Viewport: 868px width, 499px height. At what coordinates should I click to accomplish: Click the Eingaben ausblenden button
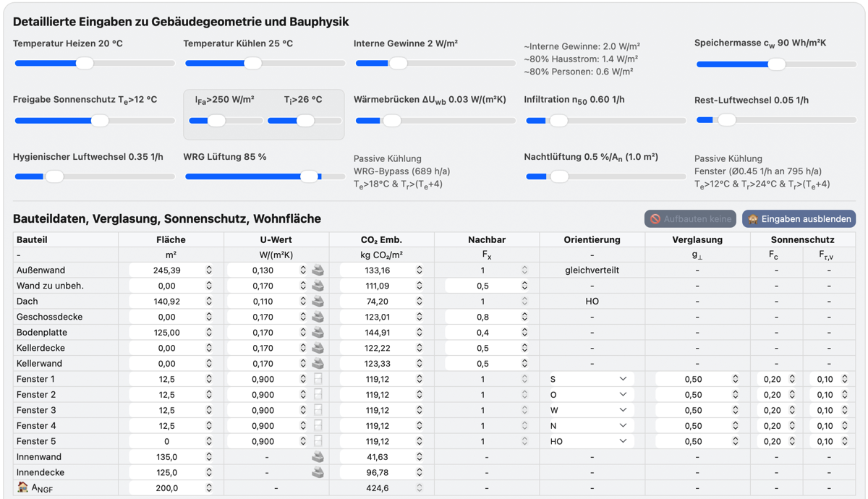click(x=799, y=218)
